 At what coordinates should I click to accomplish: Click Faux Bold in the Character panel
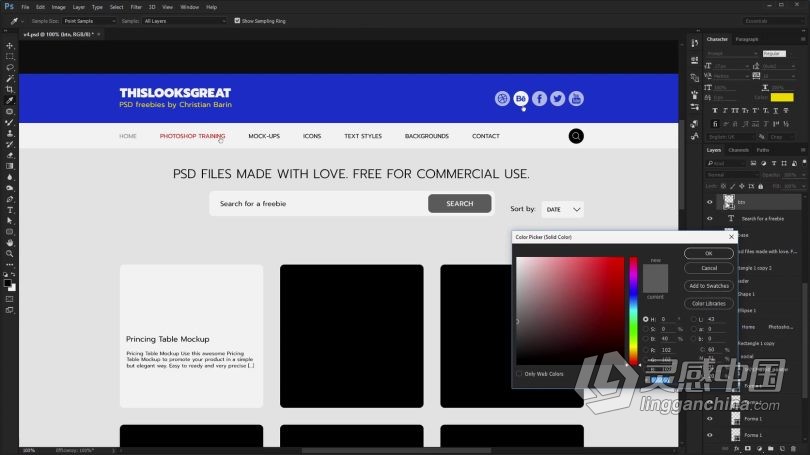pos(715,111)
